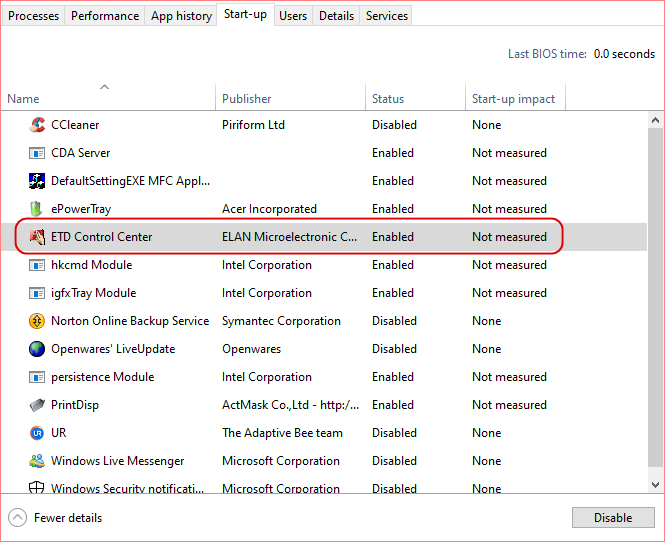
Task: Click ELAN Microelectronic C... publisher cell
Action: pos(289,237)
